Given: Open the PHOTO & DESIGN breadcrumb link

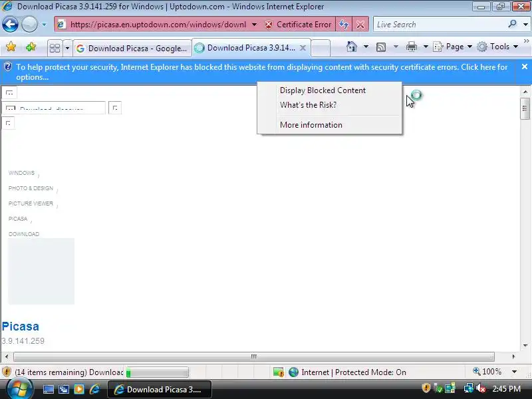Looking at the screenshot, I should [x=31, y=188].
